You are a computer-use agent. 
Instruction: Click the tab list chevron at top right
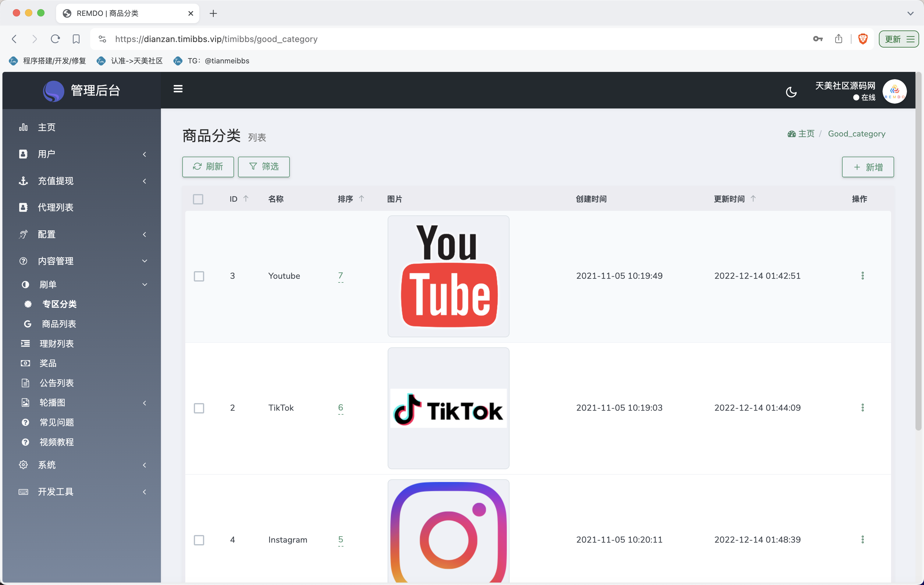point(910,13)
